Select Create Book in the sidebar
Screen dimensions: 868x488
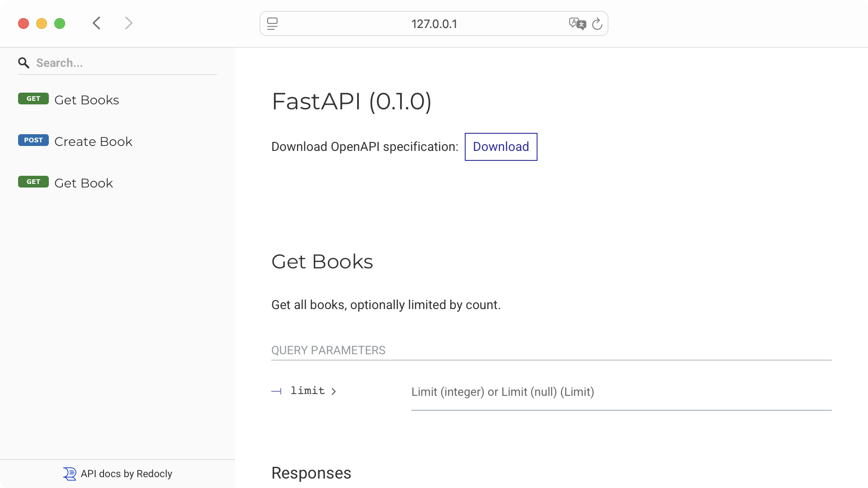(x=93, y=141)
